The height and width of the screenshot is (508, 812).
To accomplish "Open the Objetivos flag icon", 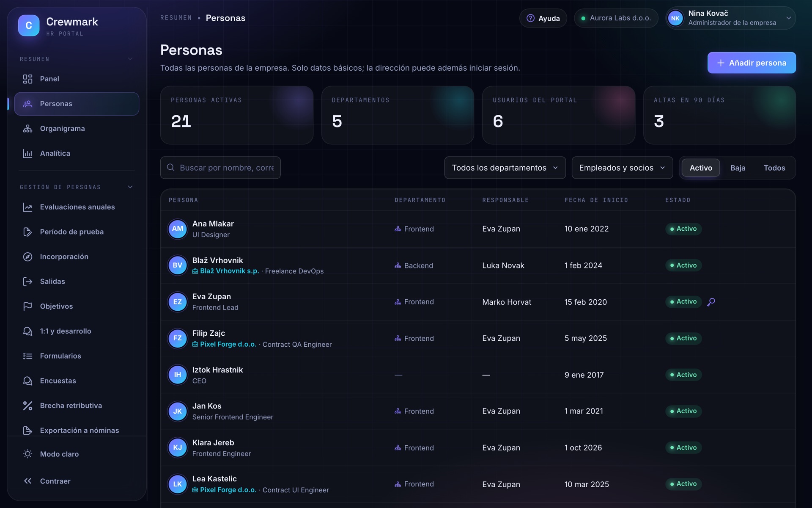I will point(27,306).
